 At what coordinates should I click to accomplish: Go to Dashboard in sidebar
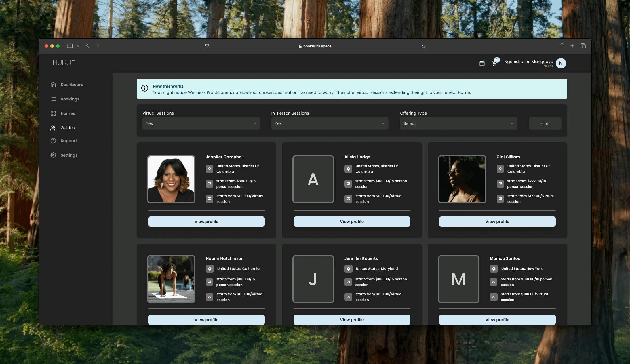[x=72, y=85]
